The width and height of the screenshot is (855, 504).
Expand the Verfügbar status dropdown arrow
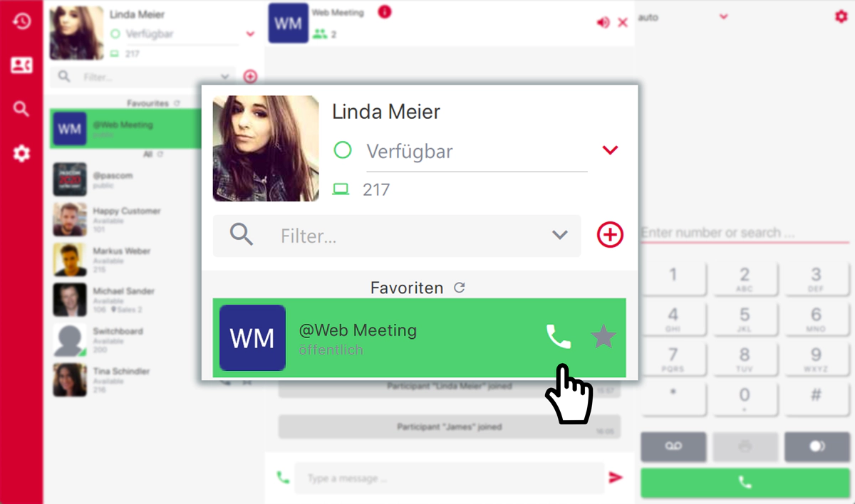(610, 150)
